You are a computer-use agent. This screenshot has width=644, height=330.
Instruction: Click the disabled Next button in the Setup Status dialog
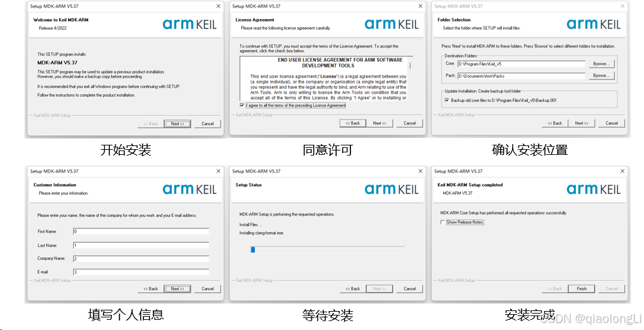[x=379, y=289]
